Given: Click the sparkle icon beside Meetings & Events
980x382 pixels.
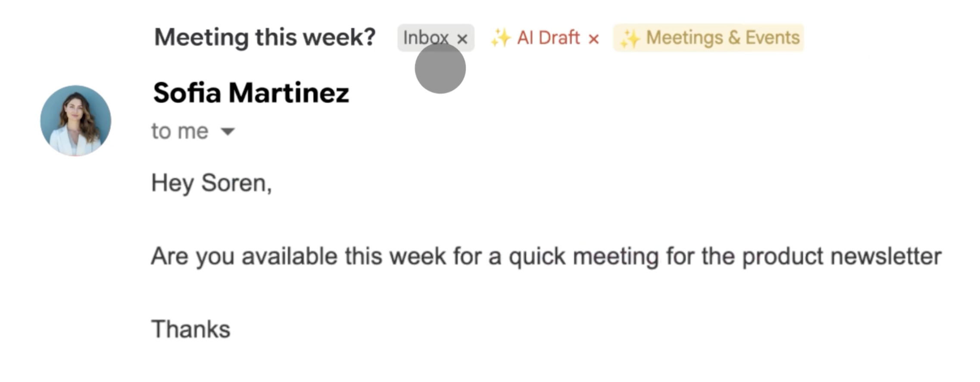Looking at the screenshot, I should (x=630, y=39).
